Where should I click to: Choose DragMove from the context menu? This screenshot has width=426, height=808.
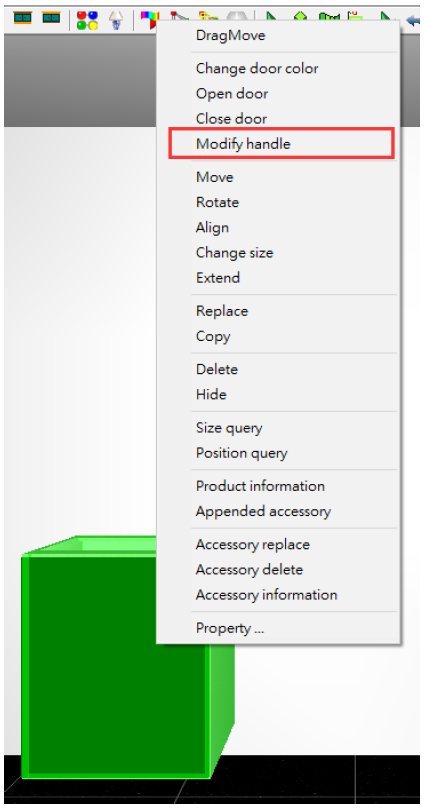coord(230,36)
